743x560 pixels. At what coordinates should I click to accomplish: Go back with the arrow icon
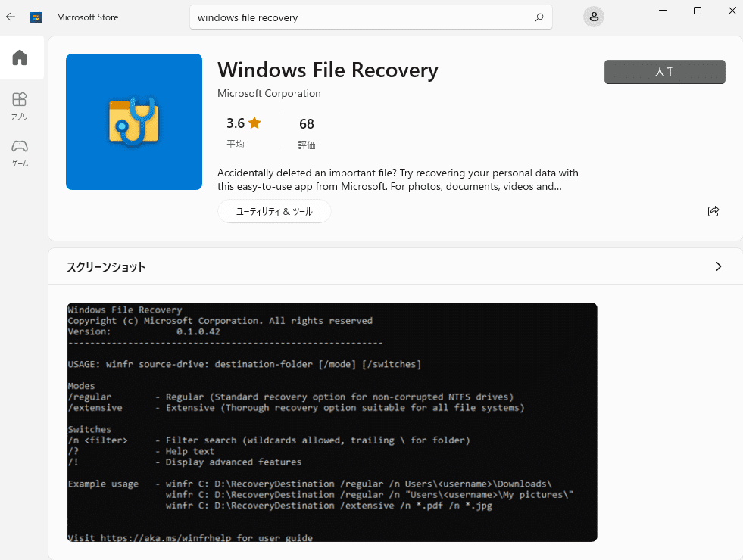coord(11,17)
